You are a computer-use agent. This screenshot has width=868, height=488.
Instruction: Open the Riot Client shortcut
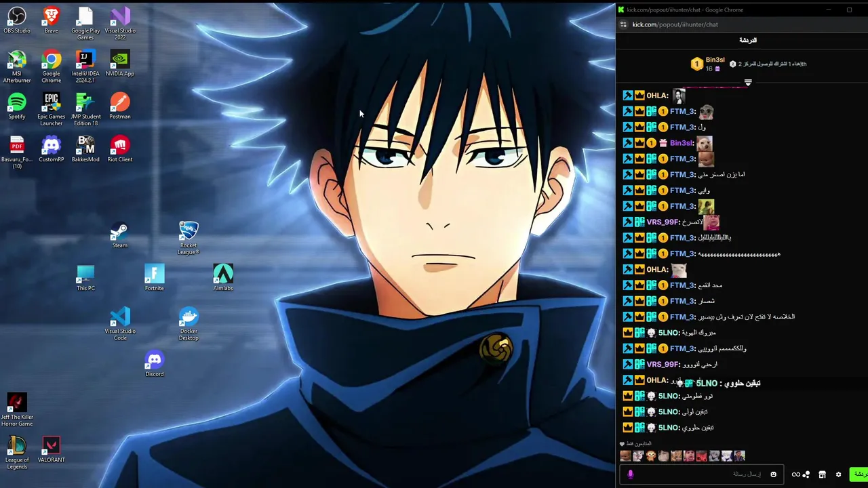(120, 149)
